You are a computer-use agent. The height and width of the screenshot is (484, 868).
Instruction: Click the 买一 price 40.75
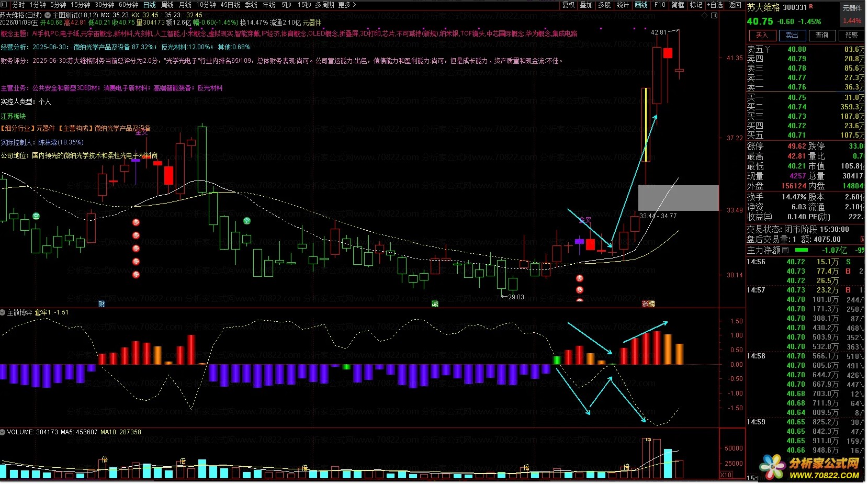coord(797,97)
